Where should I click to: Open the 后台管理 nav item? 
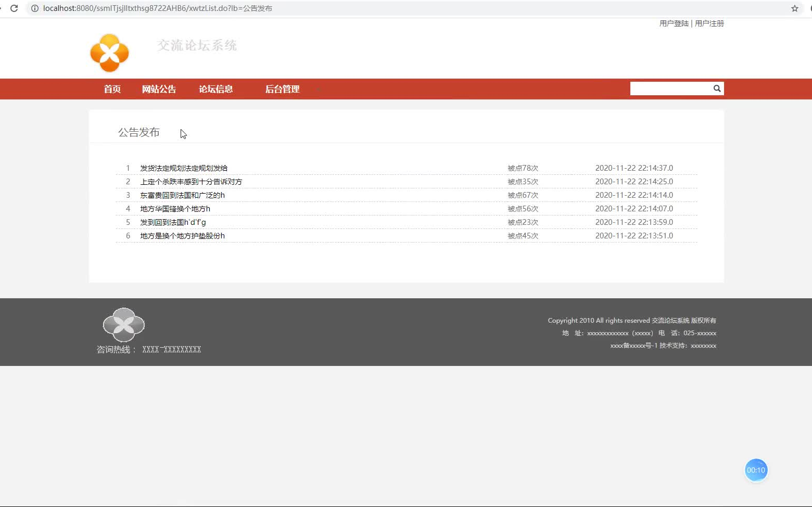click(x=282, y=89)
